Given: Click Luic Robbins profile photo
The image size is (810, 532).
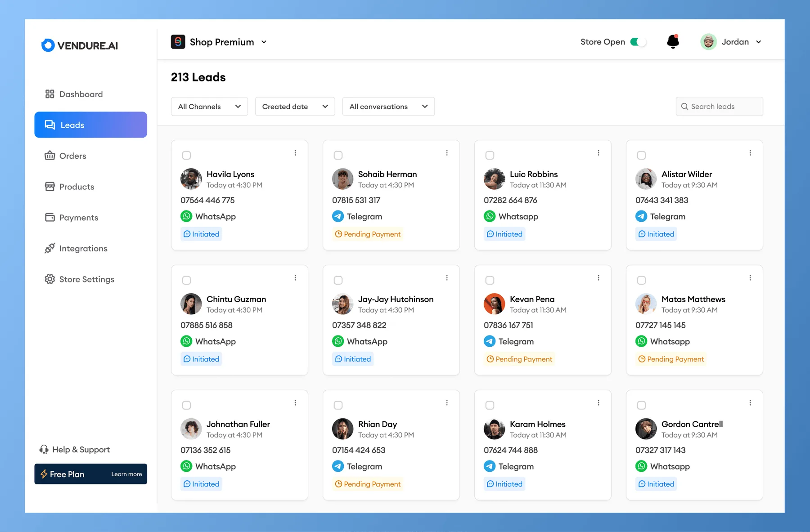Looking at the screenshot, I should pyautogui.click(x=494, y=179).
